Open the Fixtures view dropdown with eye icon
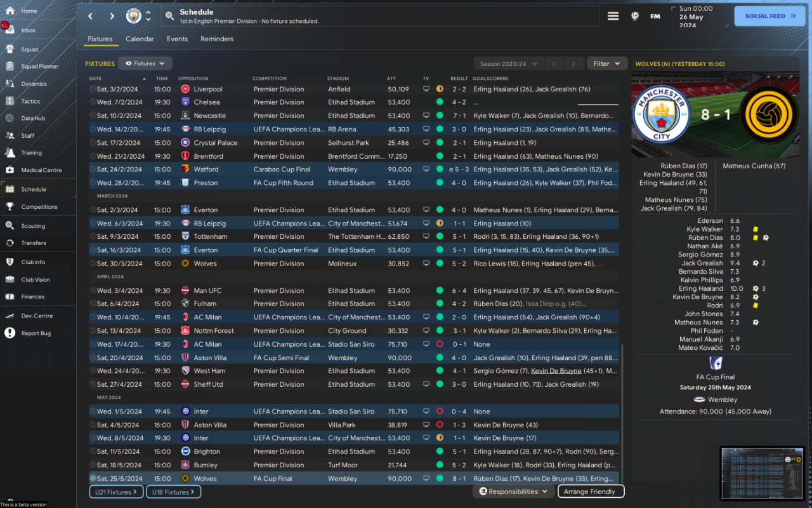This screenshot has height=508, width=812. coord(145,63)
